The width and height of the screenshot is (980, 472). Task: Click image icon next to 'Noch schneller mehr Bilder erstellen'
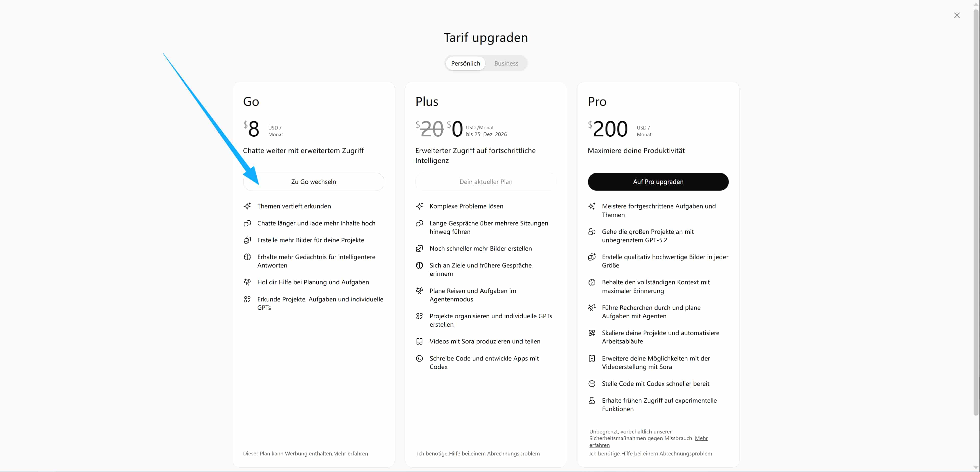[x=419, y=249]
